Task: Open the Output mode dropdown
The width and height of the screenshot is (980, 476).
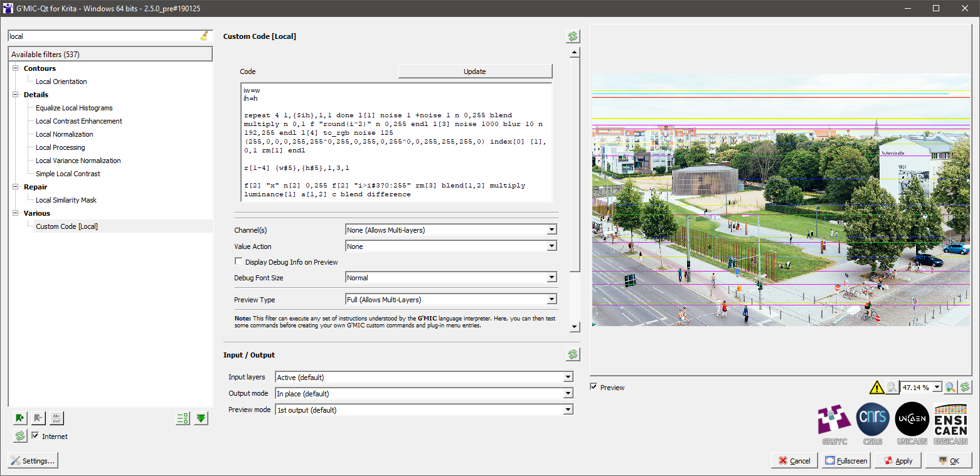Action: coord(424,393)
